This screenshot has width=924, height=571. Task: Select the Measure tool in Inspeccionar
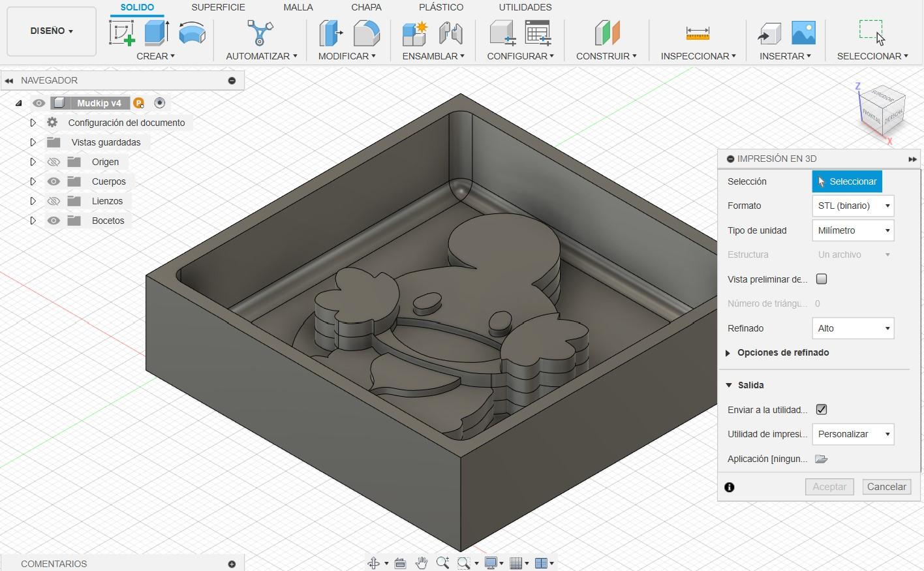[698, 33]
